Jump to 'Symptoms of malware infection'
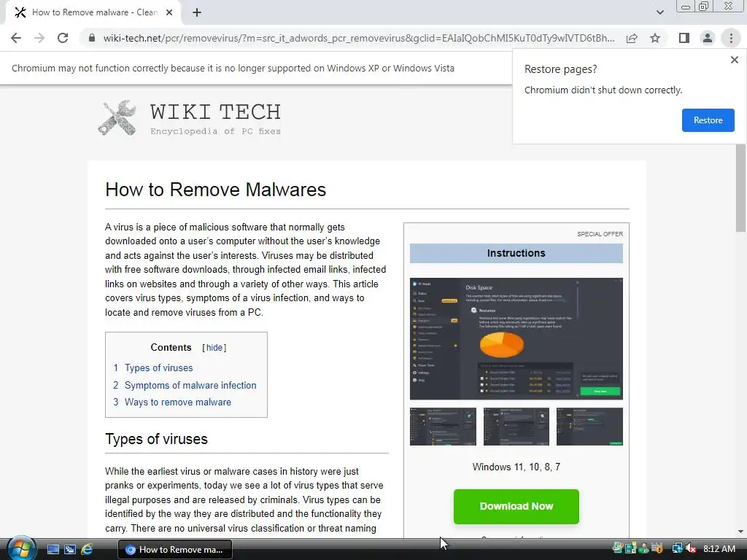Image resolution: width=747 pixels, height=560 pixels. [x=190, y=385]
